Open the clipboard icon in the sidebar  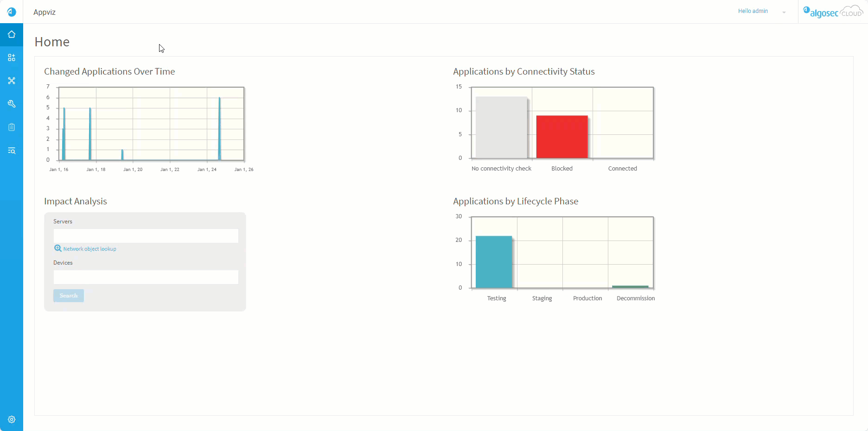pyautogui.click(x=12, y=127)
